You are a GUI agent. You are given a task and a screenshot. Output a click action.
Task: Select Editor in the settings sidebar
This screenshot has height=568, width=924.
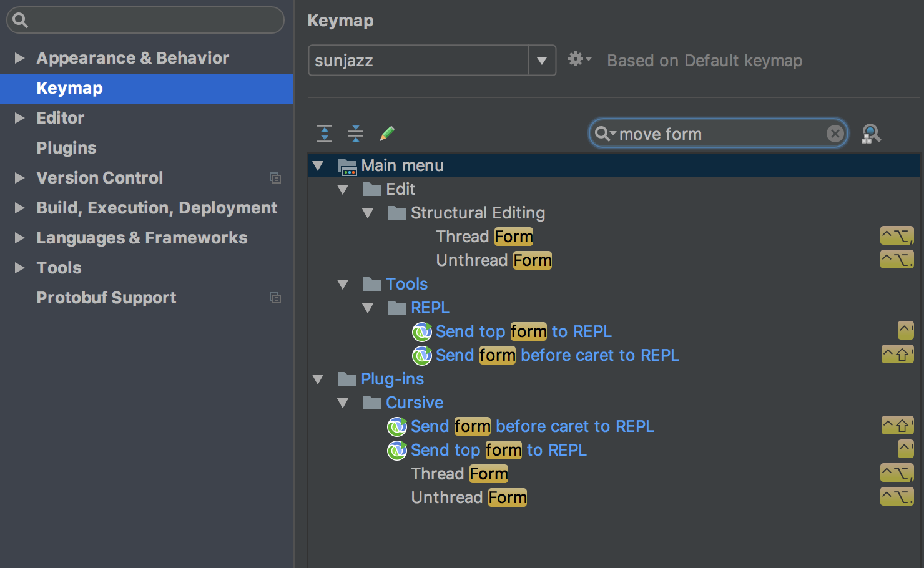pos(60,117)
